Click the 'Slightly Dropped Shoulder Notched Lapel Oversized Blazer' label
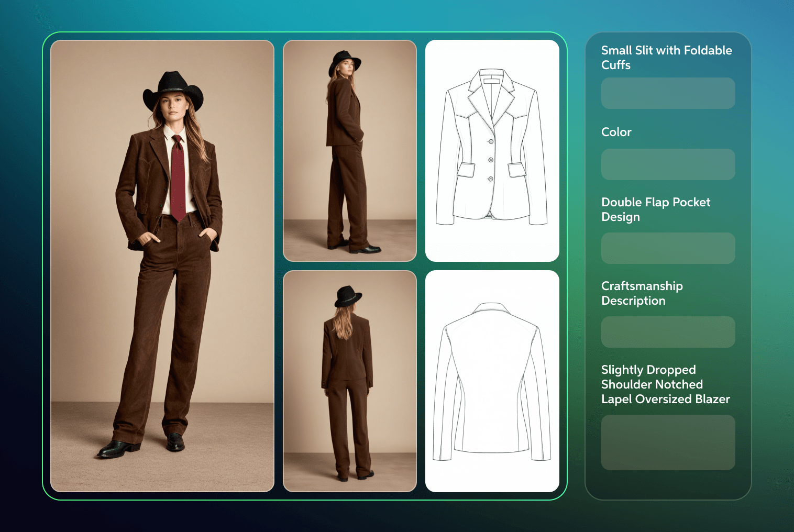The image size is (794, 532). 666,384
